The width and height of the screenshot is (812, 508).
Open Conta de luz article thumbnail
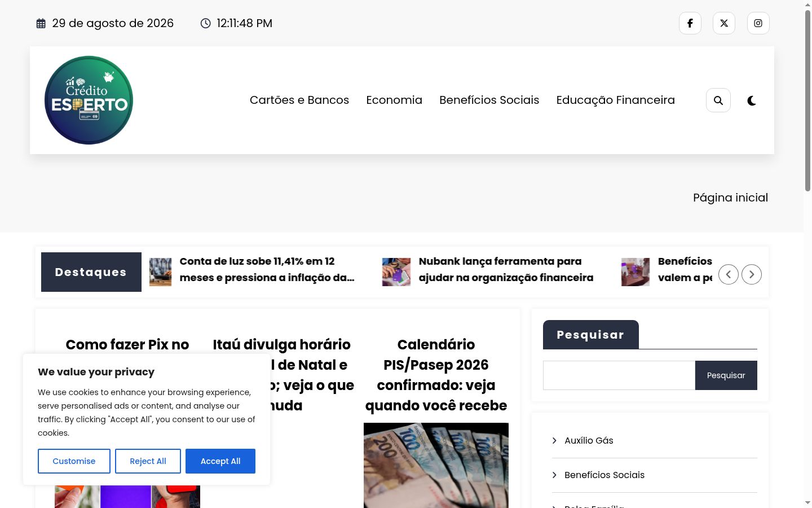tap(160, 272)
